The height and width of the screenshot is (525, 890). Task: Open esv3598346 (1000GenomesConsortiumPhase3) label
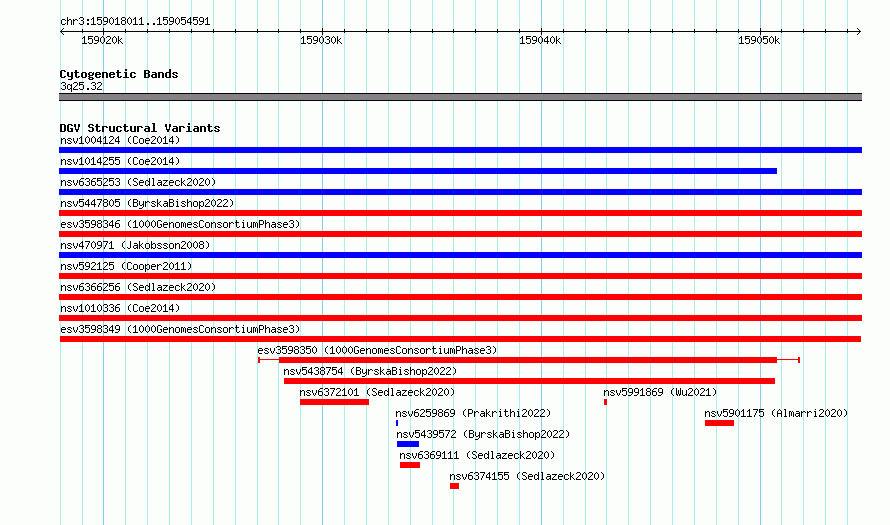[x=180, y=224]
